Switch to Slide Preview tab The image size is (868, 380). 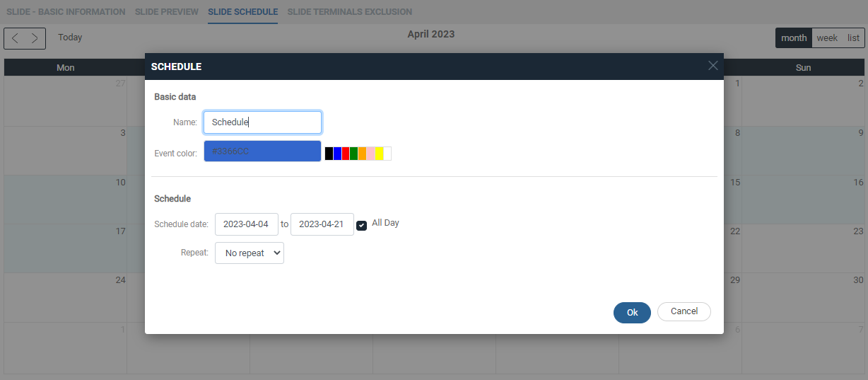pos(167,12)
